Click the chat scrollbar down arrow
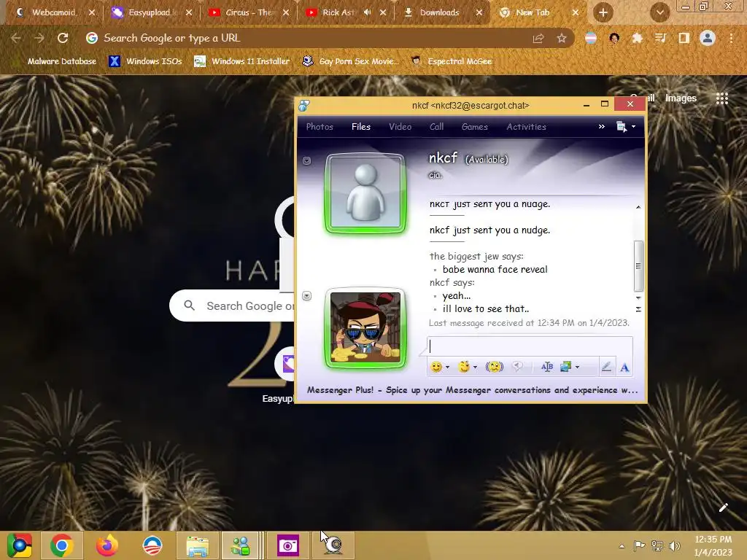This screenshot has height=560, width=747. tap(638, 297)
